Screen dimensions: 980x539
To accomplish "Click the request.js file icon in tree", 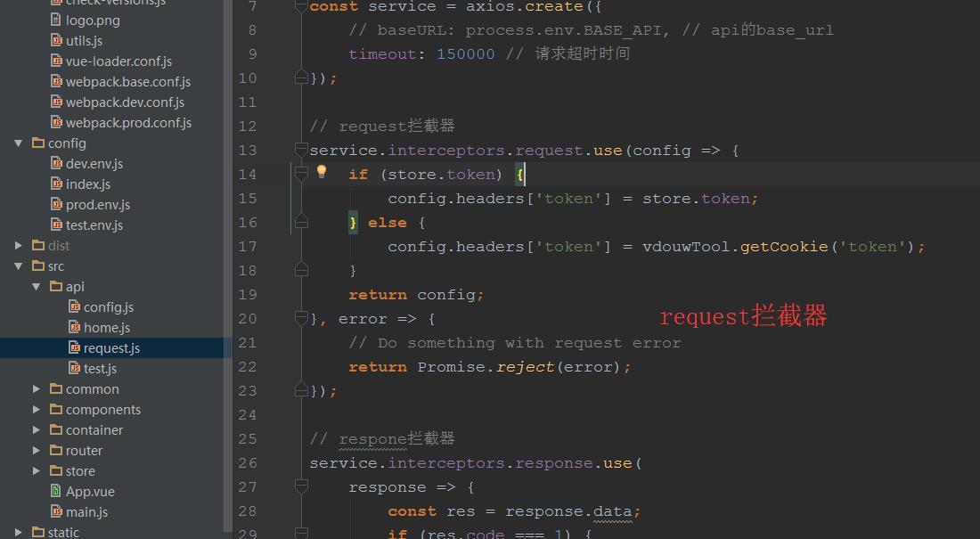I will tap(75, 348).
